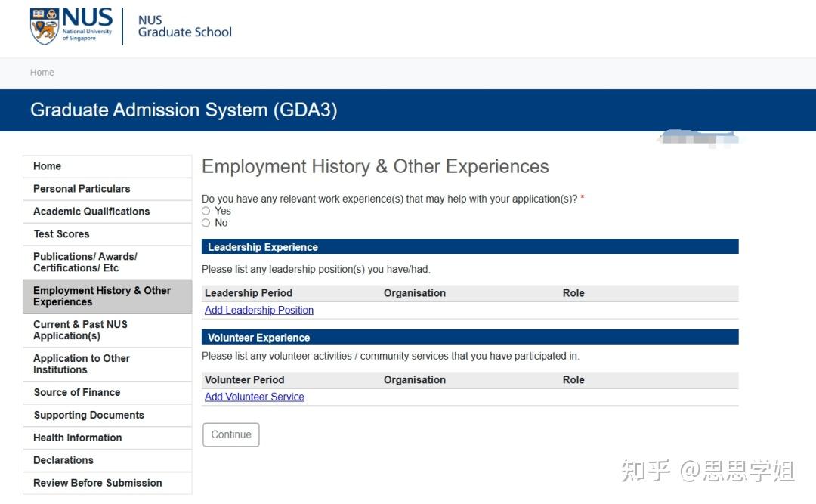Go to Personal Particulars section
Viewport: 816px width, 504px height.
click(x=81, y=188)
